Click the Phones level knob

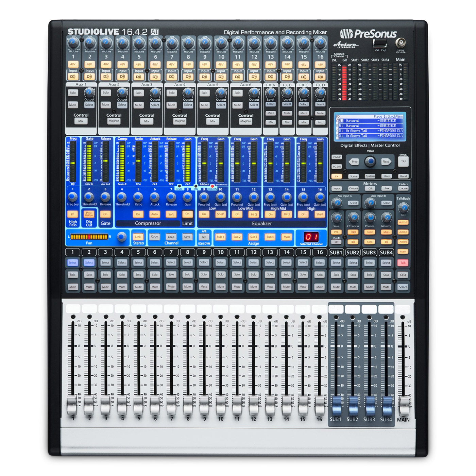(x=370, y=218)
